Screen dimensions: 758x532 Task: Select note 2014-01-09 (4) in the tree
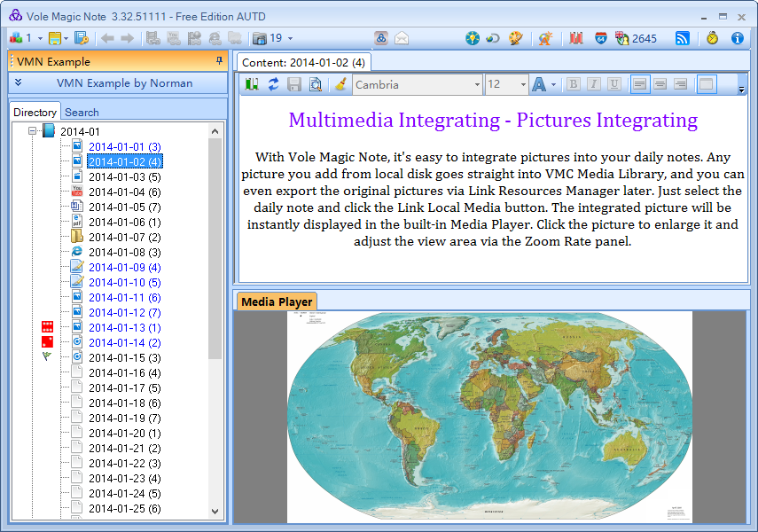point(125,268)
